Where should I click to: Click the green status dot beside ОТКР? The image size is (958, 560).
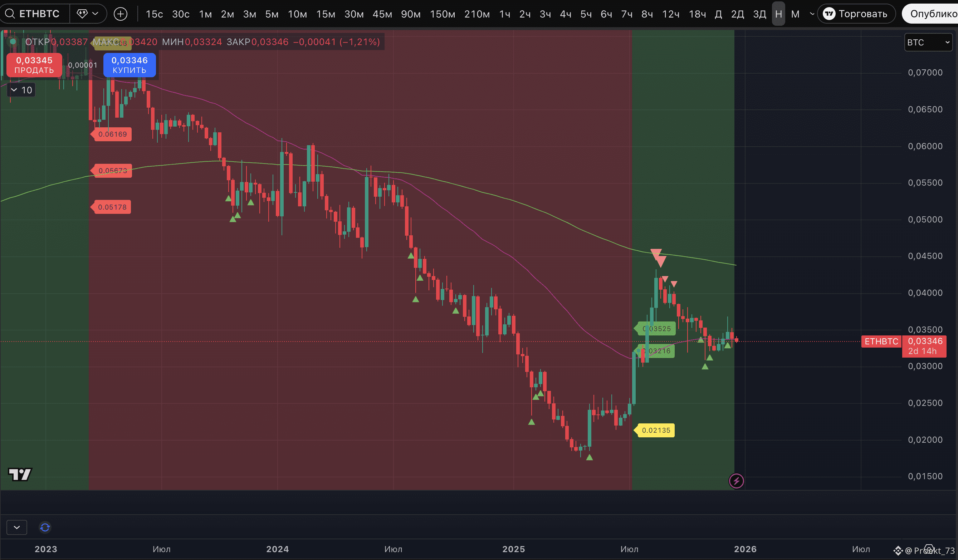coord(13,42)
